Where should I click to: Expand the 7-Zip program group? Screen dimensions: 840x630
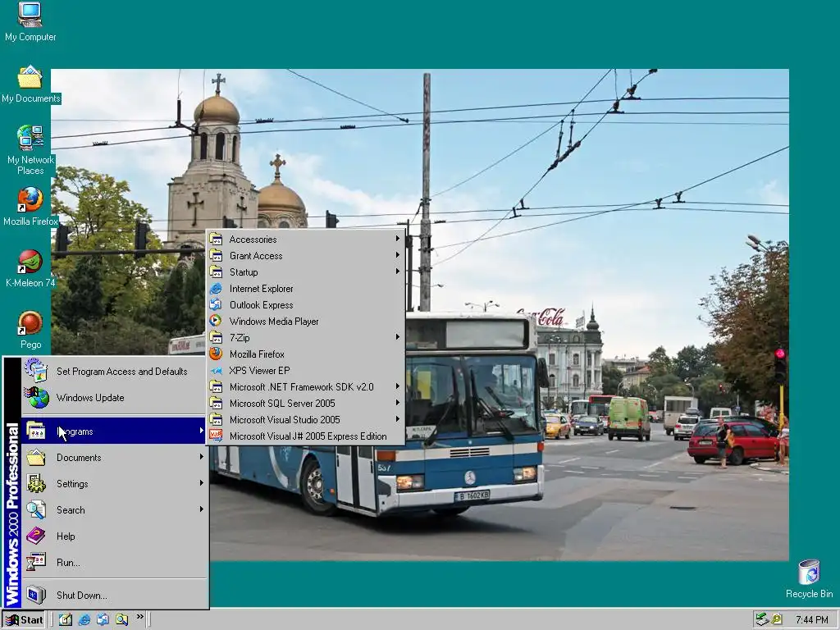[305, 337]
